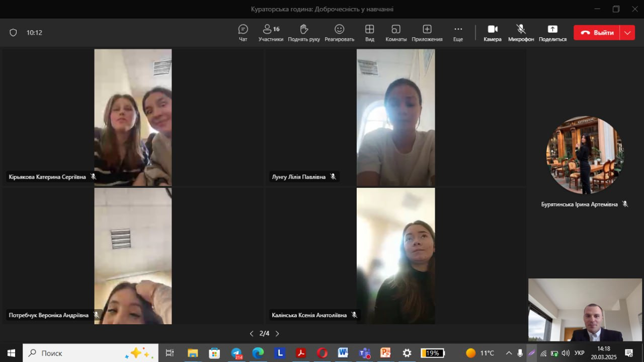644x362 pixels.
Task: Toggle the Камера on or off
Action: click(493, 33)
